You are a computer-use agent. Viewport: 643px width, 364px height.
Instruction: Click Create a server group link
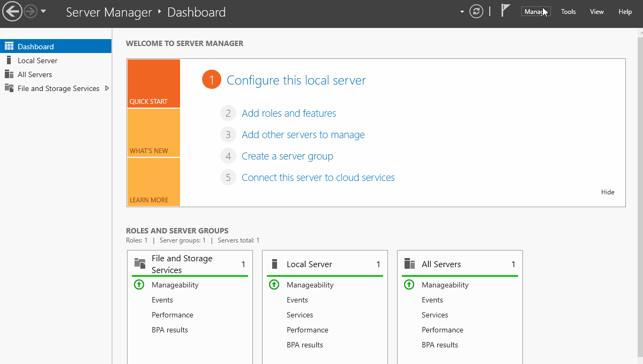point(287,156)
